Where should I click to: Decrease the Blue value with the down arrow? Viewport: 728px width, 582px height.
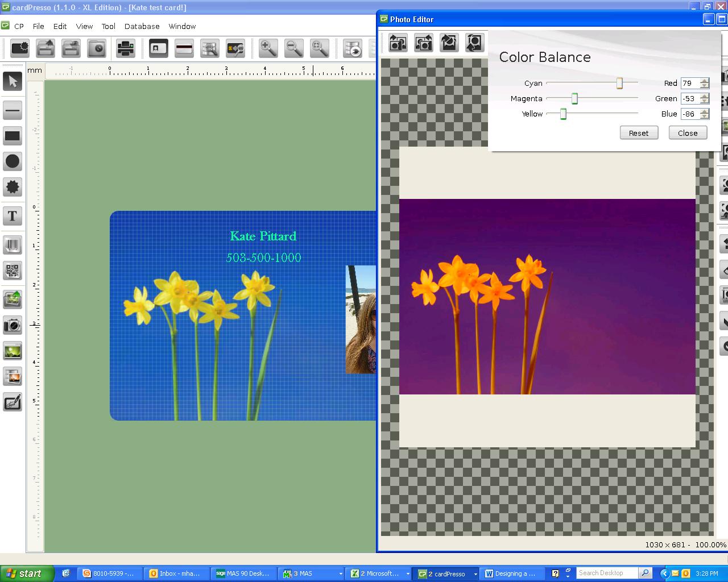click(705, 116)
